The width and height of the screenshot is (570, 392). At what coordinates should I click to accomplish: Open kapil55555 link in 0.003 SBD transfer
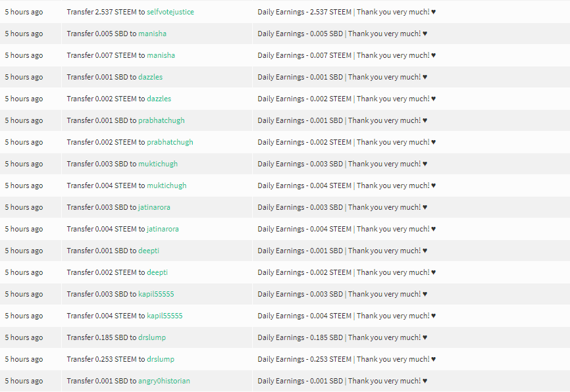click(x=156, y=294)
